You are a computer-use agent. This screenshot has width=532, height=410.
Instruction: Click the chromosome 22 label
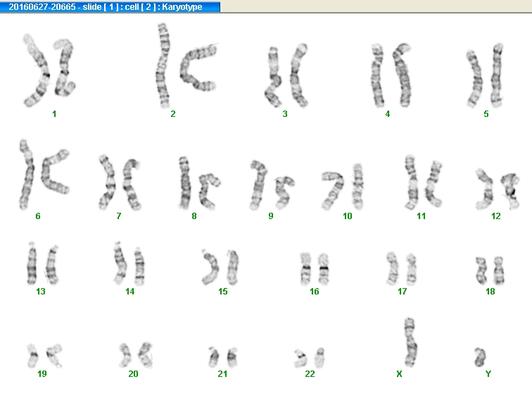point(310,374)
